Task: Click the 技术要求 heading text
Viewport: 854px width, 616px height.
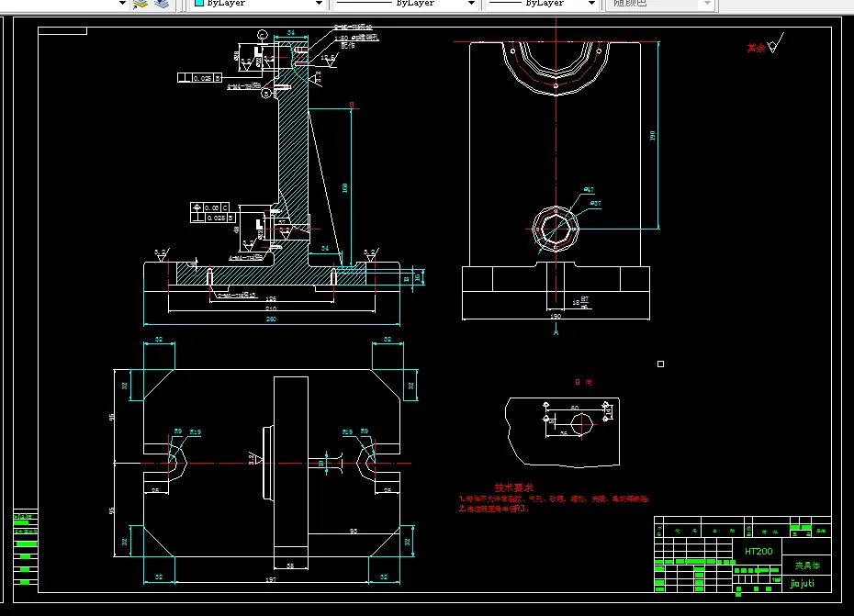Action: (x=513, y=488)
